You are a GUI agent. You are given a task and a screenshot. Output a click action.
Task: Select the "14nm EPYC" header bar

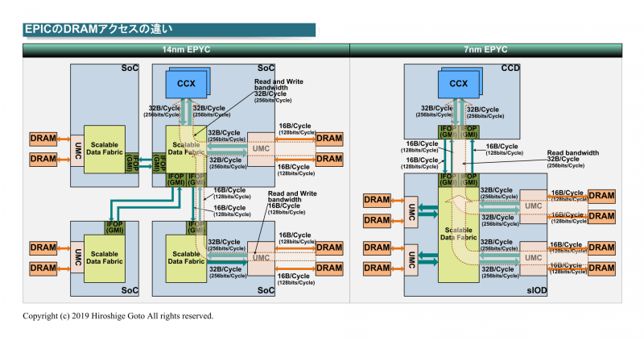coord(186,50)
